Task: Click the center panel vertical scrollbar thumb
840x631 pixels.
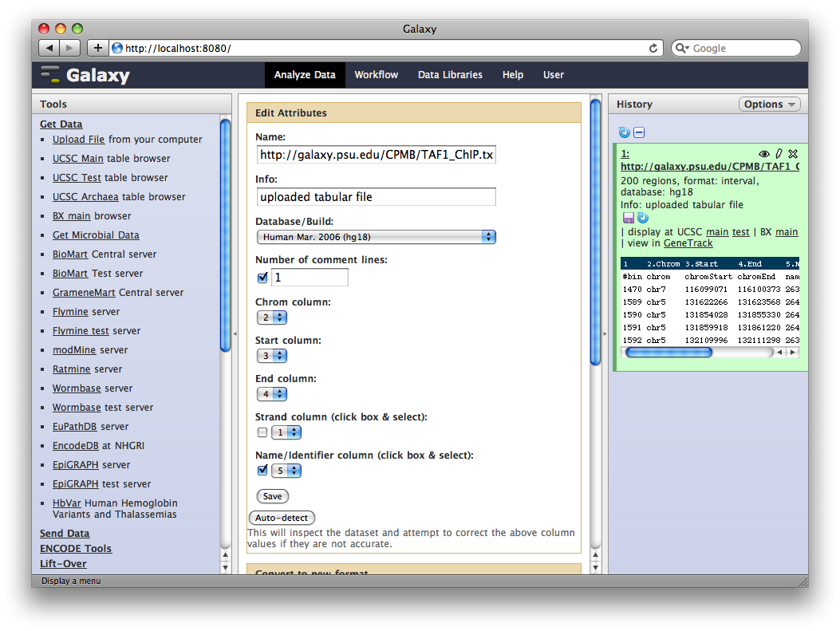Action: (595, 233)
